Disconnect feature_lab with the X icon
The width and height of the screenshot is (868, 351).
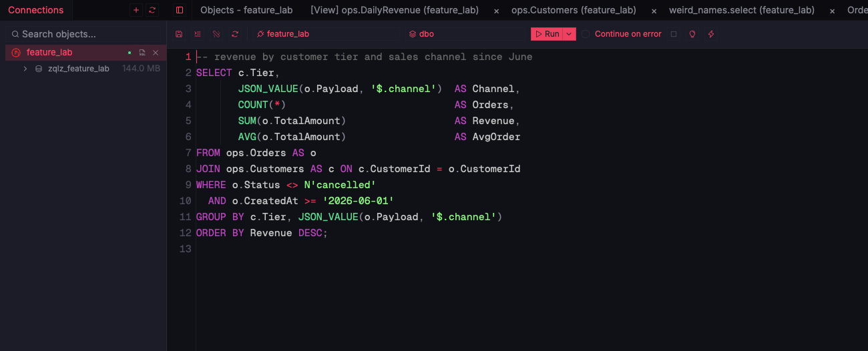156,52
